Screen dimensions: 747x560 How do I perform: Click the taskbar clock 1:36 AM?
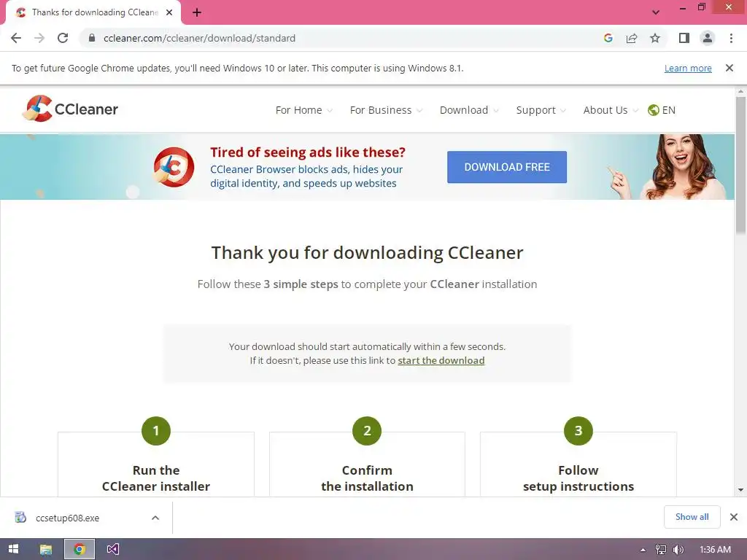(x=715, y=550)
